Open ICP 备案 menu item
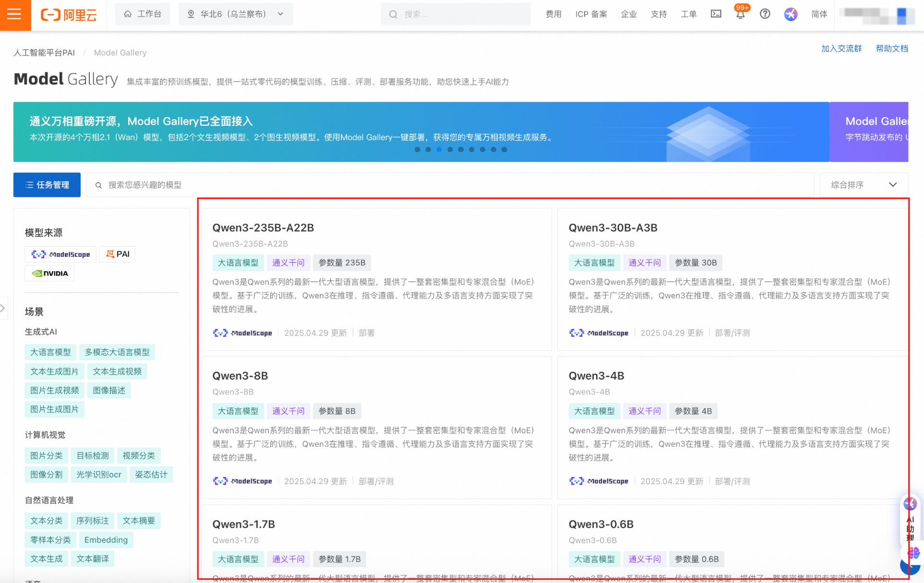 pyautogui.click(x=591, y=14)
